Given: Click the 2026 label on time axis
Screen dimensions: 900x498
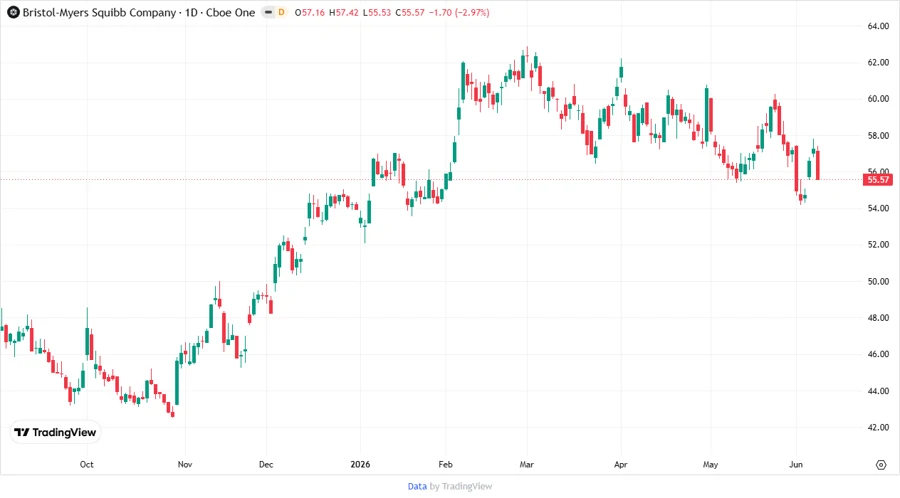Looking at the screenshot, I should click(x=360, y=464).
